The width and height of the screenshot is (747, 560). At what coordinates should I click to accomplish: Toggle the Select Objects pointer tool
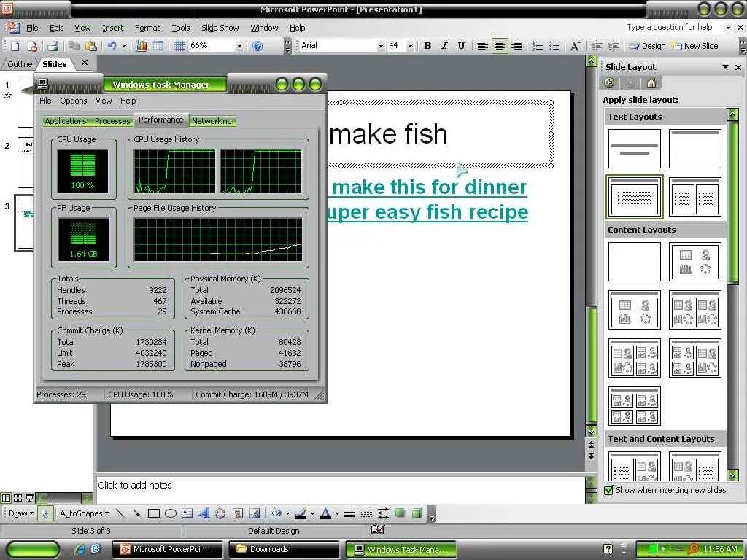[x=44, y=513]
